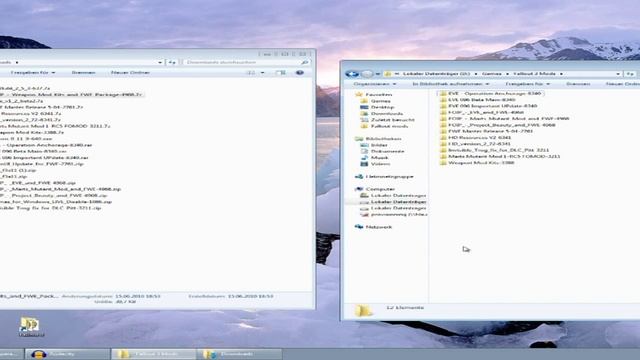Select 'Operation Anchorage-8340.rar' file in Downloads
The height and width of the screenshot is (360, 640).
coord(46,145)
